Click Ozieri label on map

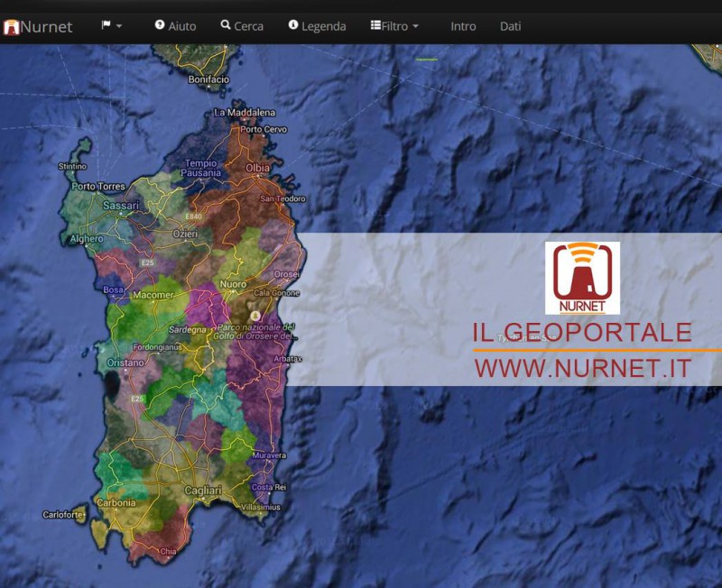click(185, 234)
